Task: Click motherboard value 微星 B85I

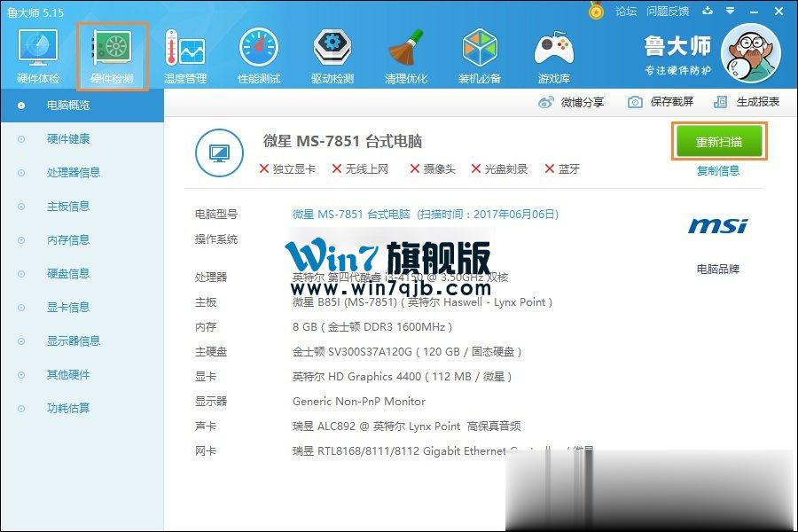Action: click(422, 302)
